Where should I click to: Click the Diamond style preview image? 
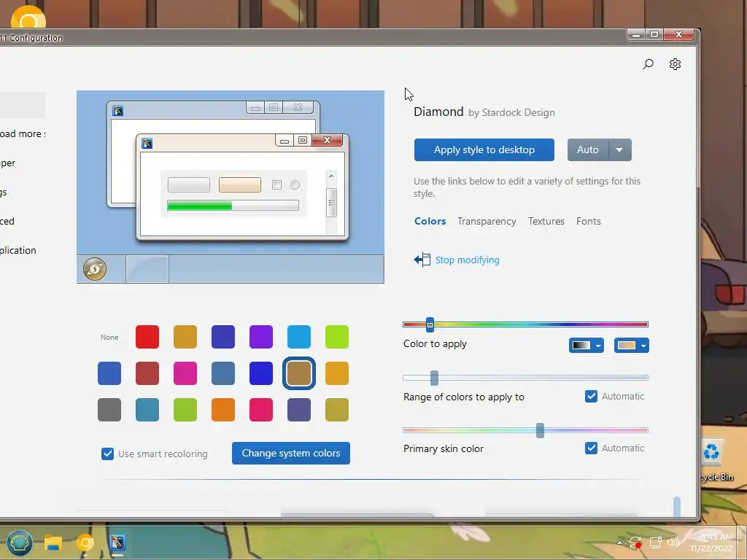[230, 187]
